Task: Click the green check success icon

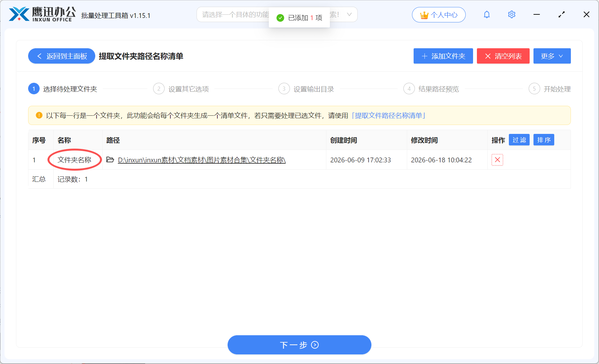Action: (280, 18)
